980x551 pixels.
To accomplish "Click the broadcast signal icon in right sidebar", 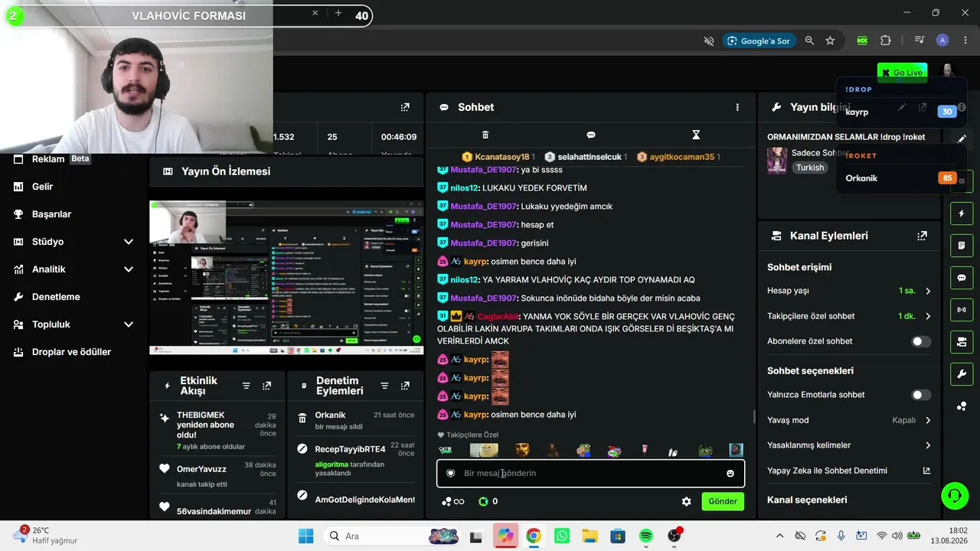I will pos(962,310).
